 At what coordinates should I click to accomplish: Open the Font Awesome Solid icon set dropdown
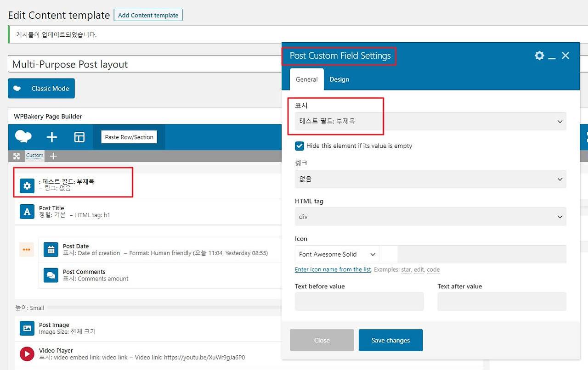pyautogui.click(x=337, y=254)
